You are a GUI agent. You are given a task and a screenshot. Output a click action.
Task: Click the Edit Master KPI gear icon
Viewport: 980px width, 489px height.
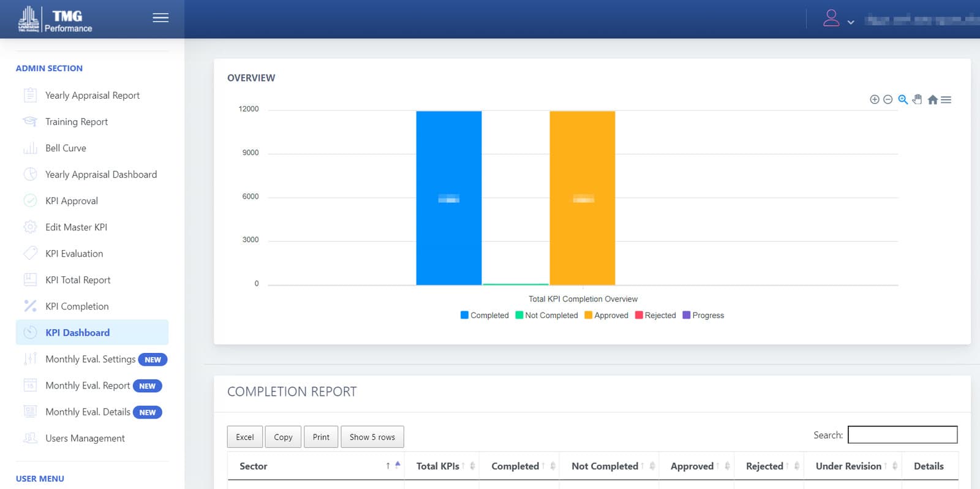click(30, 227)
